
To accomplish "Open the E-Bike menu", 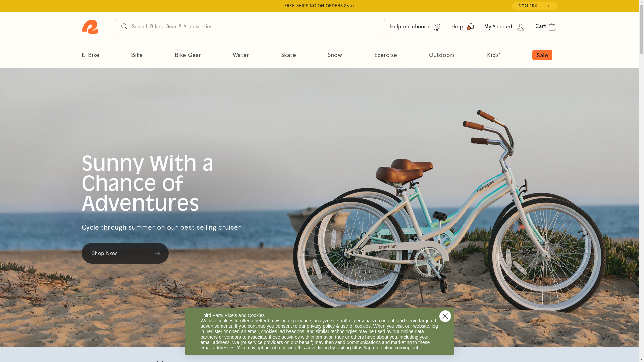I will pos(90,55).
